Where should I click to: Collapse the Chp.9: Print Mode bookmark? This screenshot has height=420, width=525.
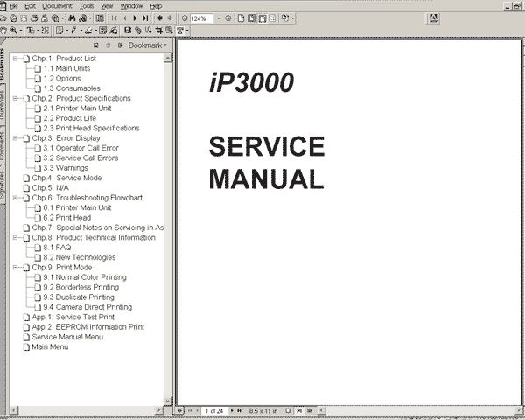point(15,267)
